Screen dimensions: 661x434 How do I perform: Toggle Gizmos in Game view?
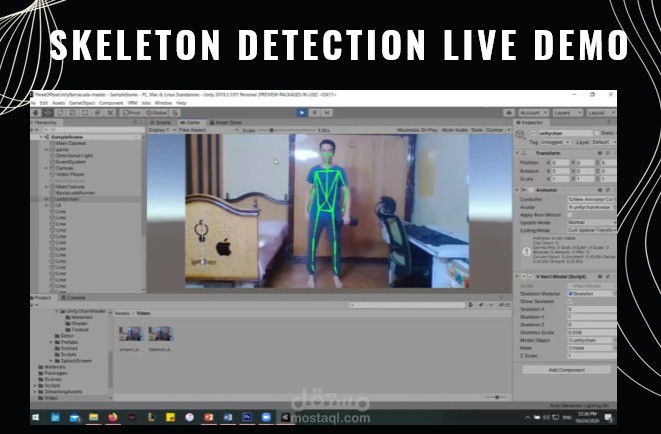[494, 130]
